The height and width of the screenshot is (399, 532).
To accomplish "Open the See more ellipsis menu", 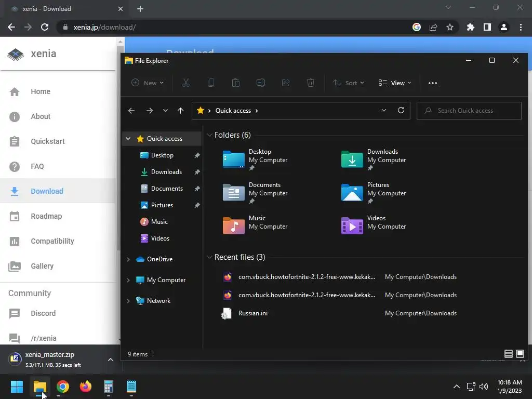I will [x=433, y=83].
